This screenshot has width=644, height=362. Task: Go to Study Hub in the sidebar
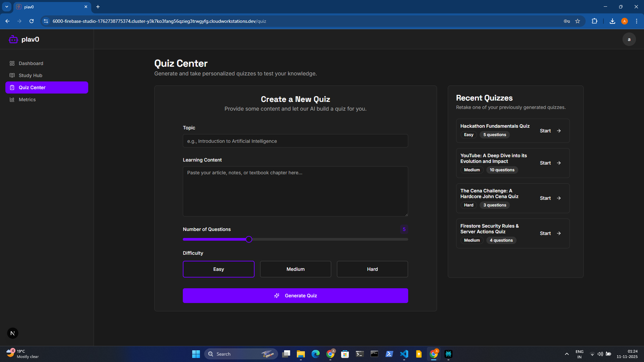(30, 75)
